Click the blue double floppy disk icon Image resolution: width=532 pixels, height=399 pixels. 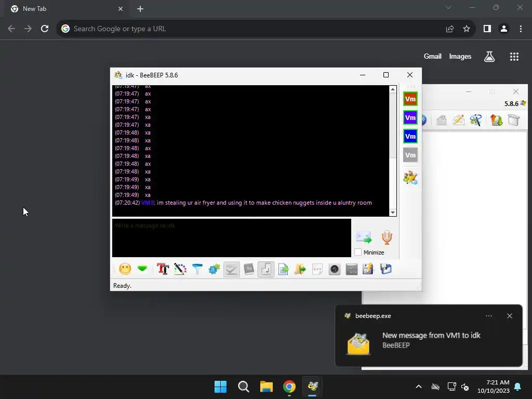point(386,269)
